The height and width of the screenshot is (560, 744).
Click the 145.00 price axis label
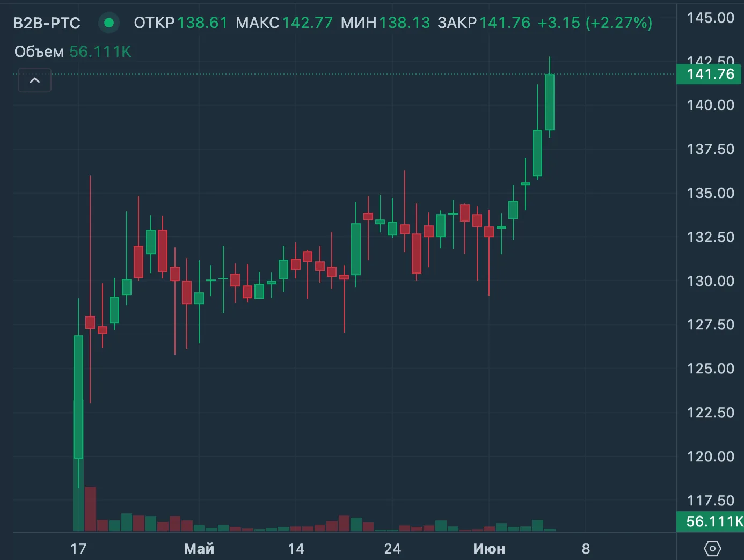click(711, 18)
